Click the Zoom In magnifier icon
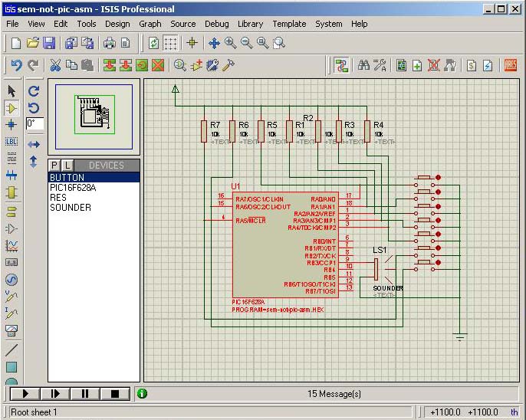Viewport: 526px width, 420px height. tap(230, 43)
